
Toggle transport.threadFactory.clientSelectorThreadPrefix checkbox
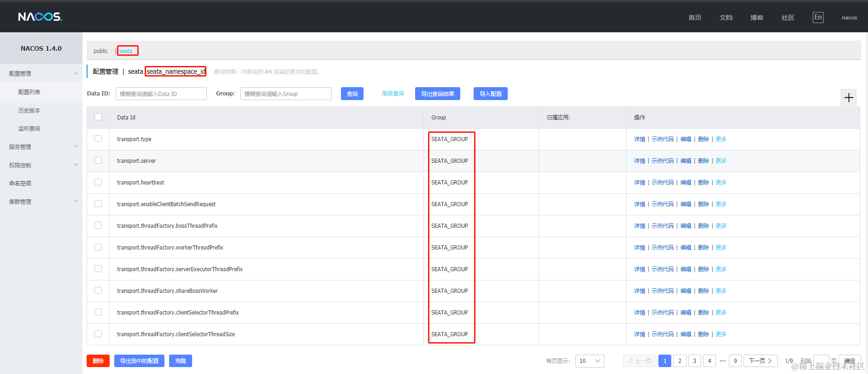coord(98,312)
